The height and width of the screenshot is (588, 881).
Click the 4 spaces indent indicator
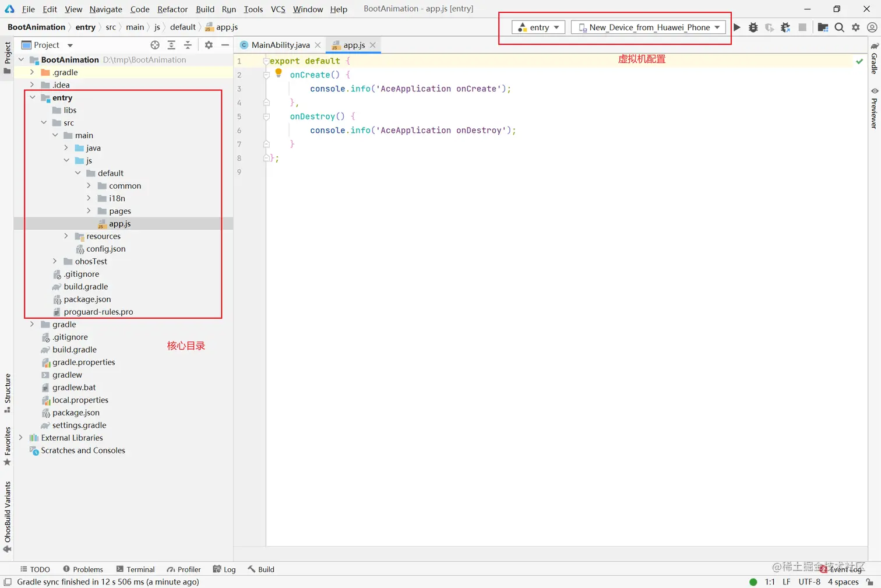point(843,582)
